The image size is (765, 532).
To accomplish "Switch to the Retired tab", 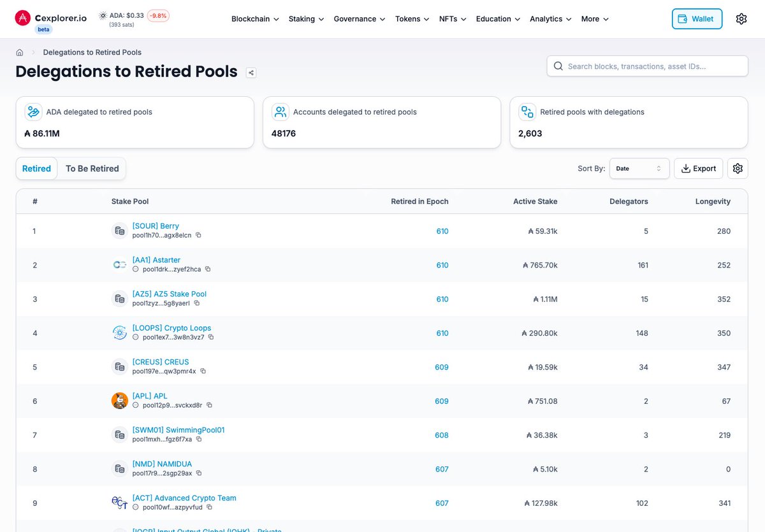I will (36, 168).
